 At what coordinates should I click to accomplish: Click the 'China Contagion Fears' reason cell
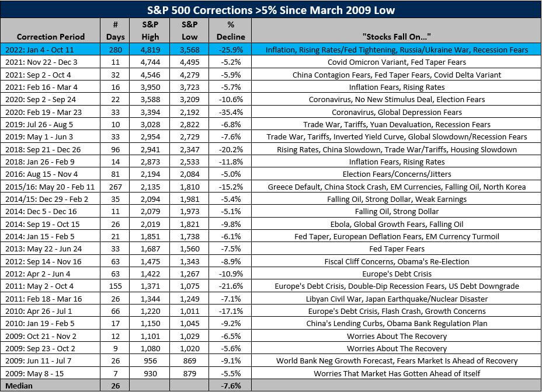coord(397,75)
